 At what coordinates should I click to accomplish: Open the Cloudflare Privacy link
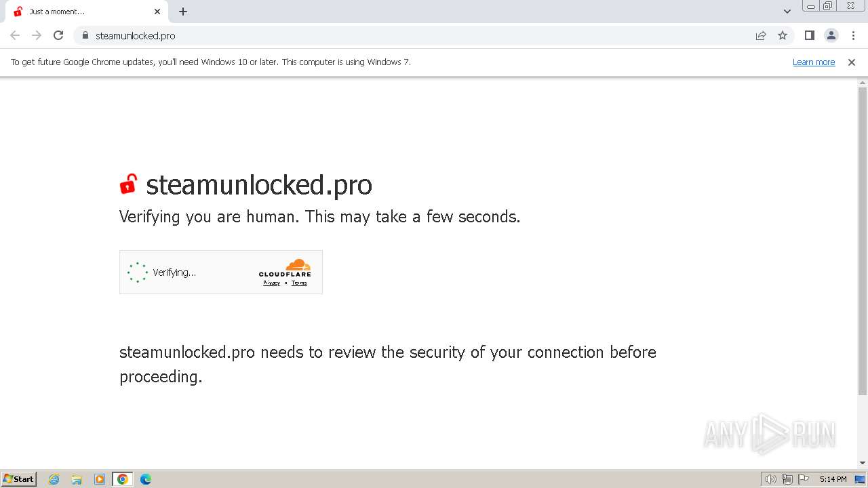tap(271, 283)
